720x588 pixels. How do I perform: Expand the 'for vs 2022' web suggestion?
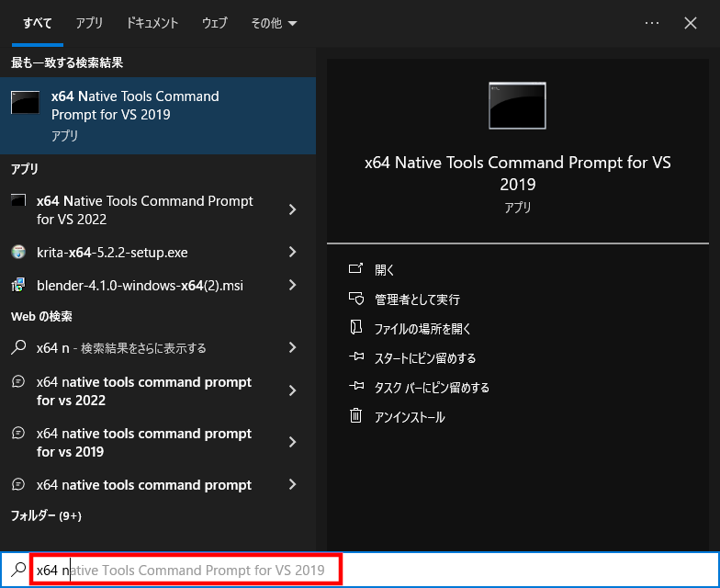click(x=292, y=390)
